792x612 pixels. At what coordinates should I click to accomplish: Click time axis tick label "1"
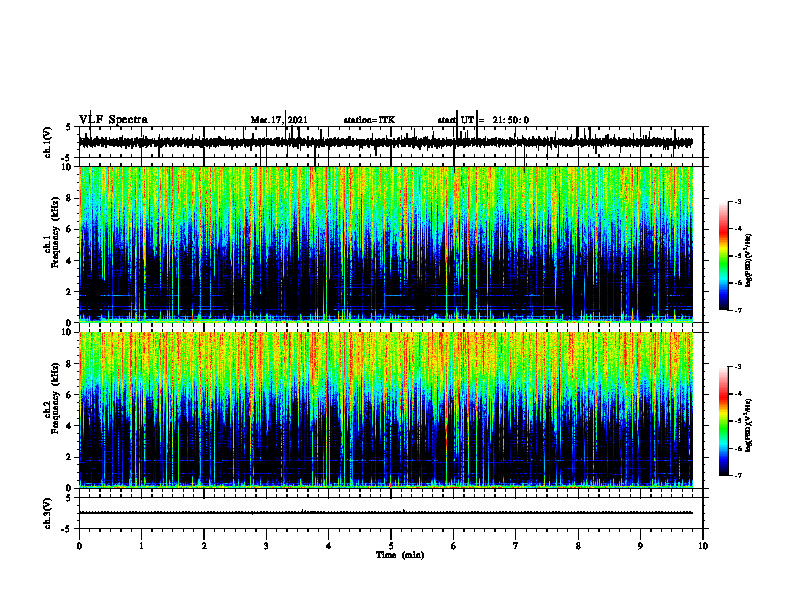141,546
